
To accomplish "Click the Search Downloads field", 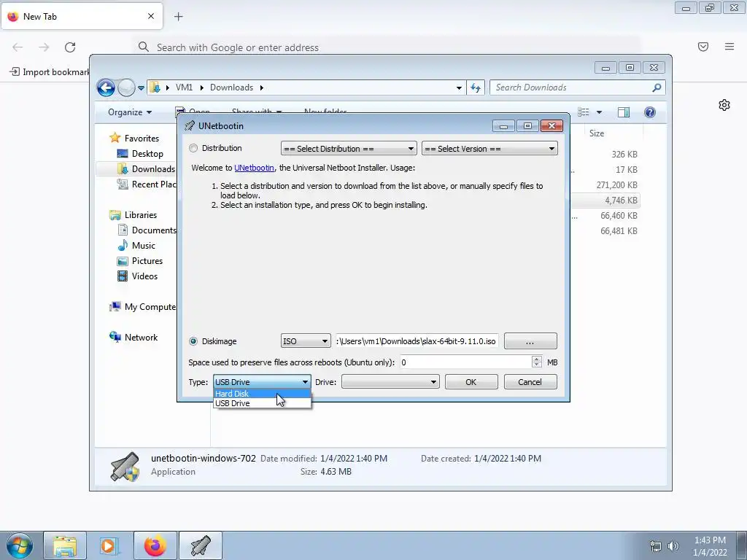I will [x=572, y=87].
